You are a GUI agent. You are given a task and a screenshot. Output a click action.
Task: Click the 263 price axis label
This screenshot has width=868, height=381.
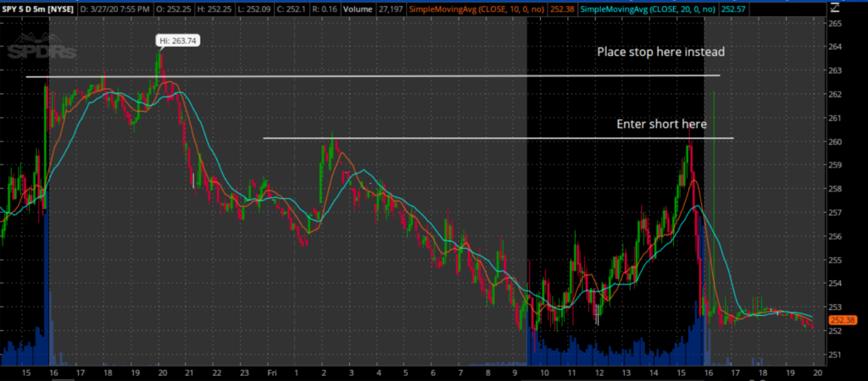(x=836, y=71)
